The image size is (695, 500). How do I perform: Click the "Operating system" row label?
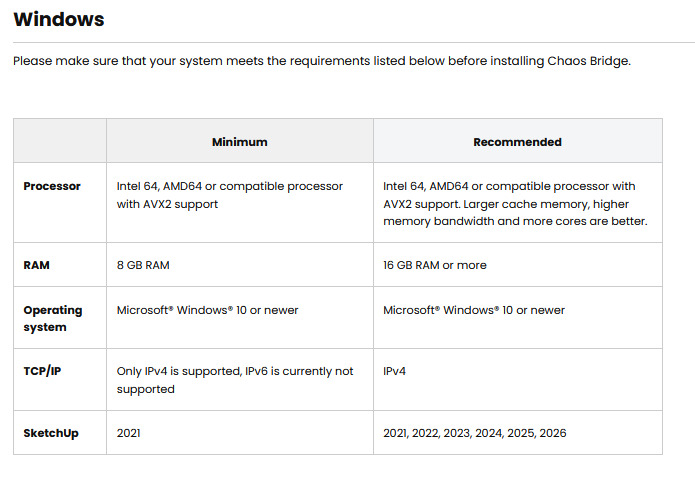pos(53,318)
